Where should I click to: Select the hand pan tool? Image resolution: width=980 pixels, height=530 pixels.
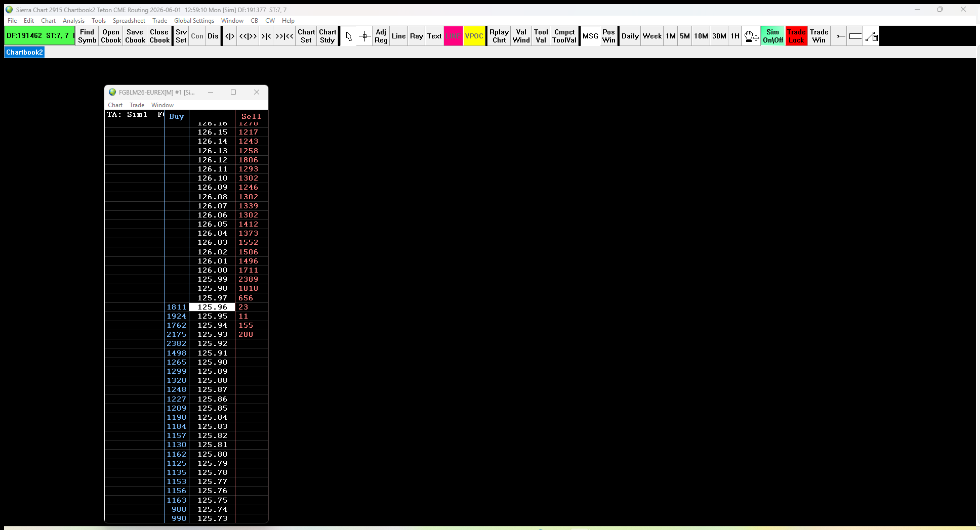click(x=751, y=36)
